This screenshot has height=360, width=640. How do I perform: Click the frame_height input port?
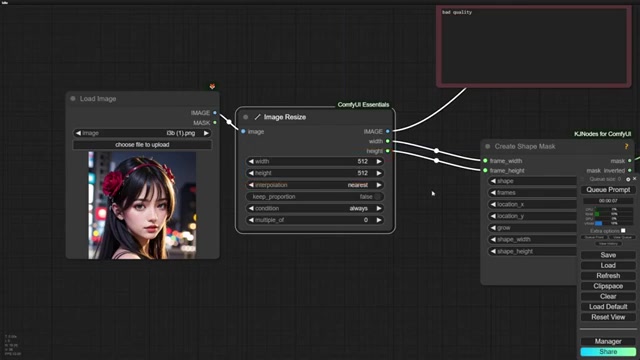click(x=485, y=171)
